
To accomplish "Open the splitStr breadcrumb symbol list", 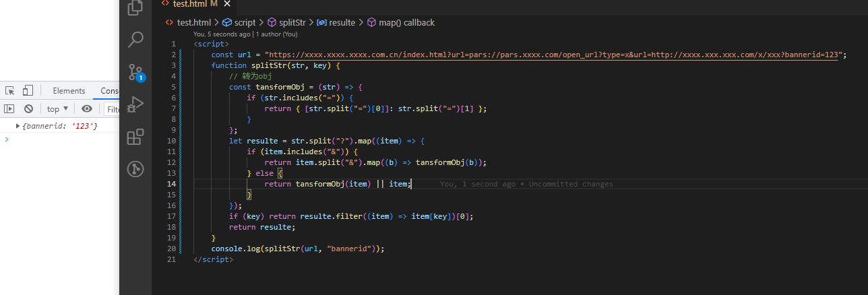I will click(286, 22).
